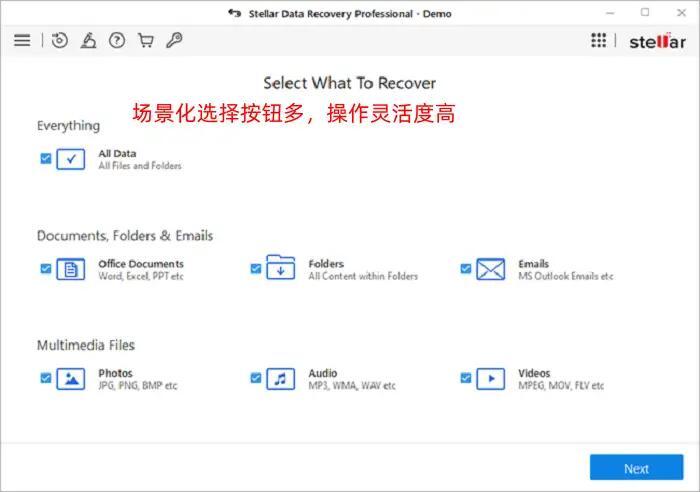This screenshot has width=700, height=492.
Task: Click the 'Audio' label text
Action: click(323, 373)
